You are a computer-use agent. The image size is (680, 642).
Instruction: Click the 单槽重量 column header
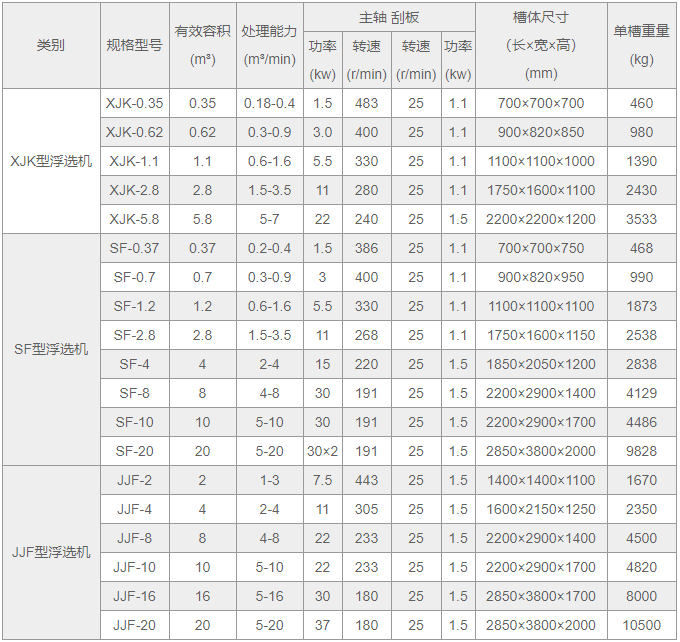(641, 45)
